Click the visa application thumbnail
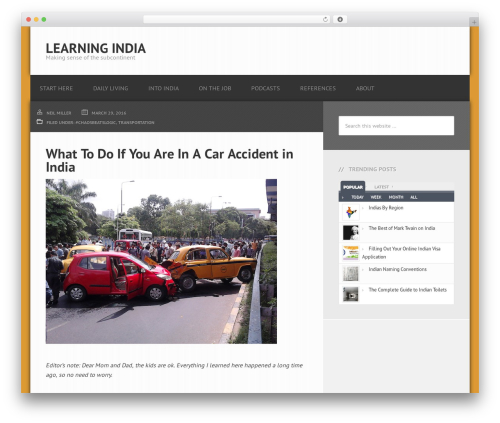The image size is (500, 423). (351, 253)
